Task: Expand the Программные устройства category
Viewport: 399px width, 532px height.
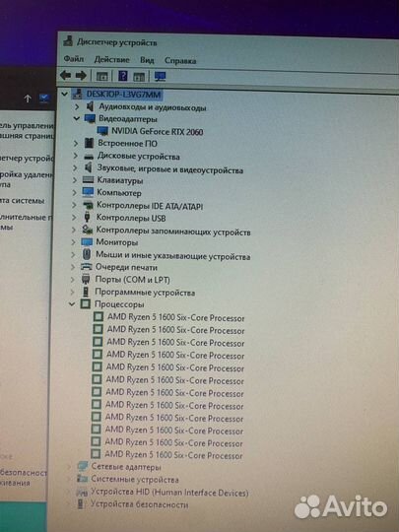Action: (72, 292)
